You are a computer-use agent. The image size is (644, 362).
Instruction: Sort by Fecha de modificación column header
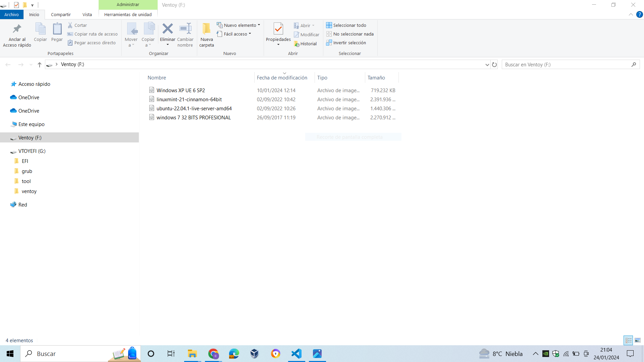click(282, 77)
